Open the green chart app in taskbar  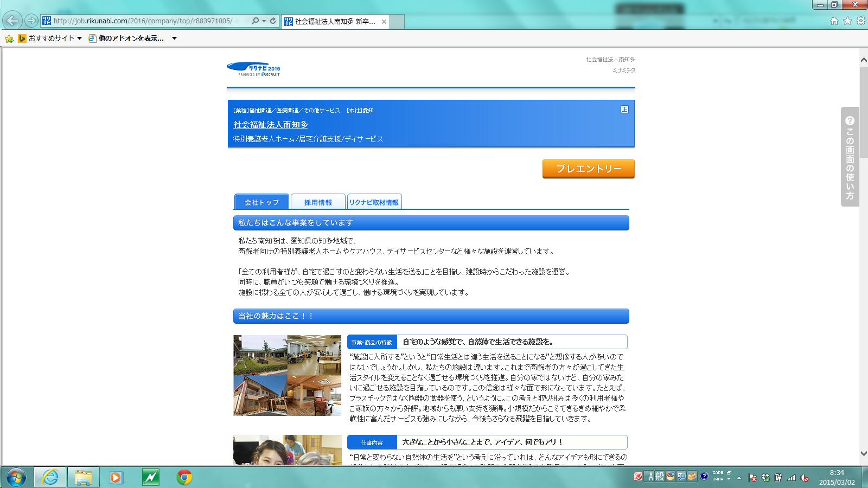pyautogui.click(x=150, y=478)
